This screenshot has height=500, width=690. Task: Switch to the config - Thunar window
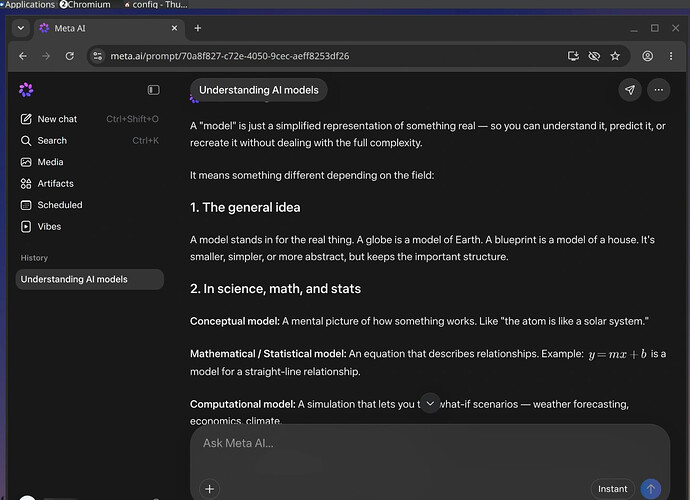point(156,4)
